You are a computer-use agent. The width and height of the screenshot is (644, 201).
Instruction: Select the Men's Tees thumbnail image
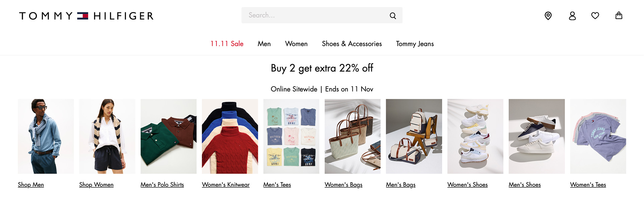[x=291, y=136]
